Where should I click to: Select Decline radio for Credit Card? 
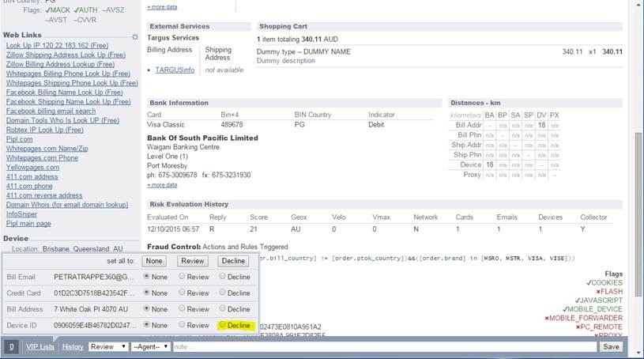[222, 293]
